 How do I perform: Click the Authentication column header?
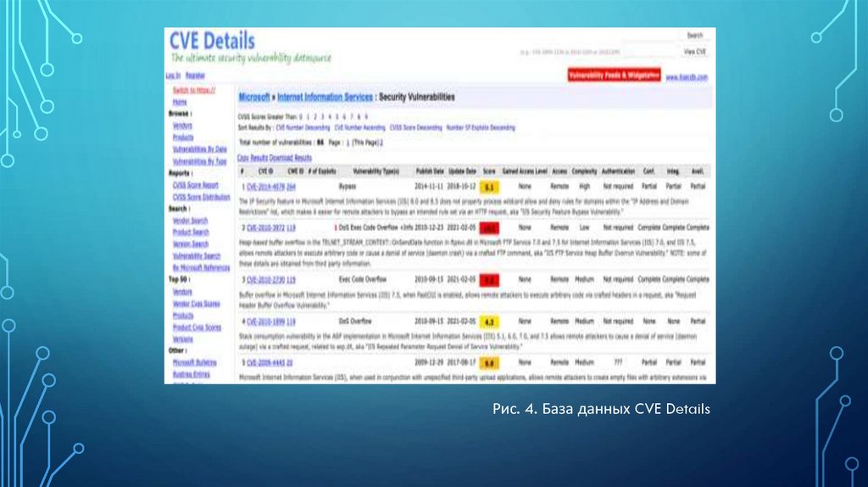point(618,171)
